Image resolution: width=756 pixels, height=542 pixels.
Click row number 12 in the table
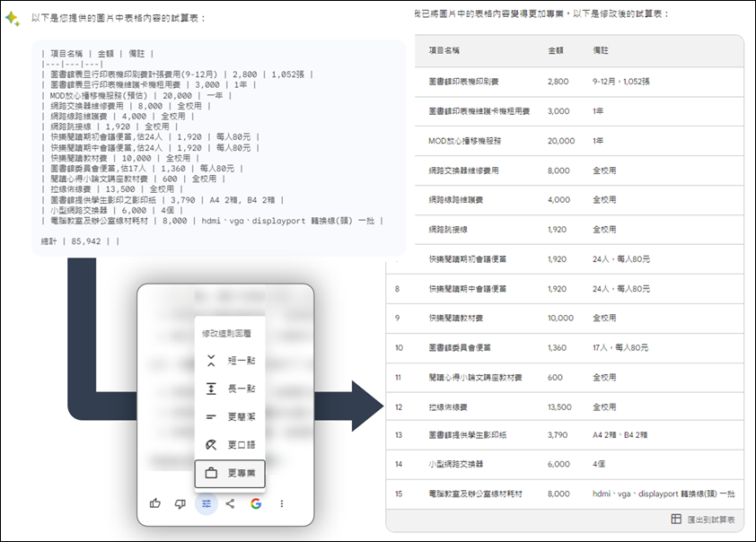(399, 407)
